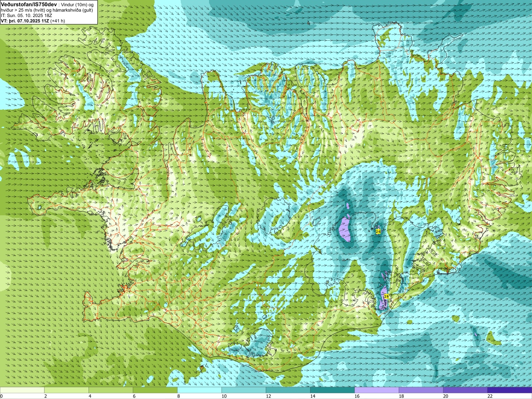Select the 0–2 m/s pale yellow legend swatch
The height and width of the screenshot is (399, 532).
pos(22,390)
